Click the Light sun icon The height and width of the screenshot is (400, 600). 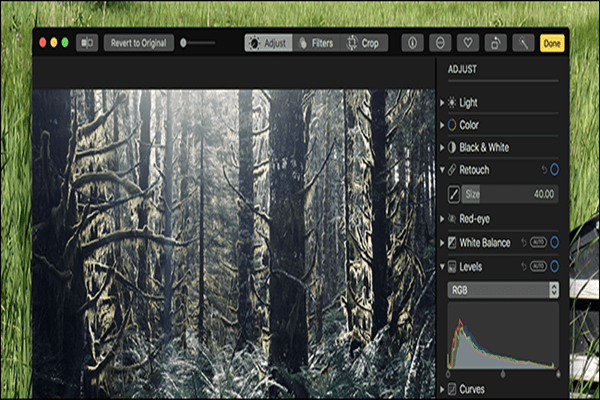[452, 103]
